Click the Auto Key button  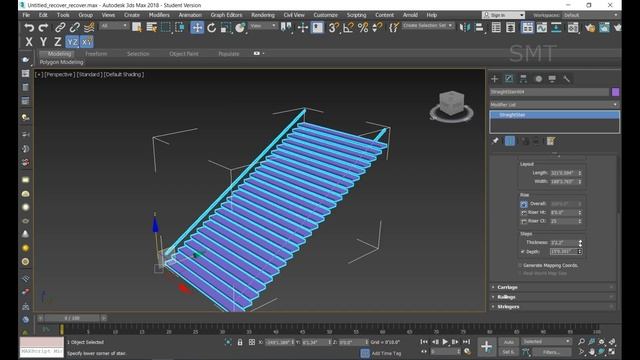(x=509, y=342)
